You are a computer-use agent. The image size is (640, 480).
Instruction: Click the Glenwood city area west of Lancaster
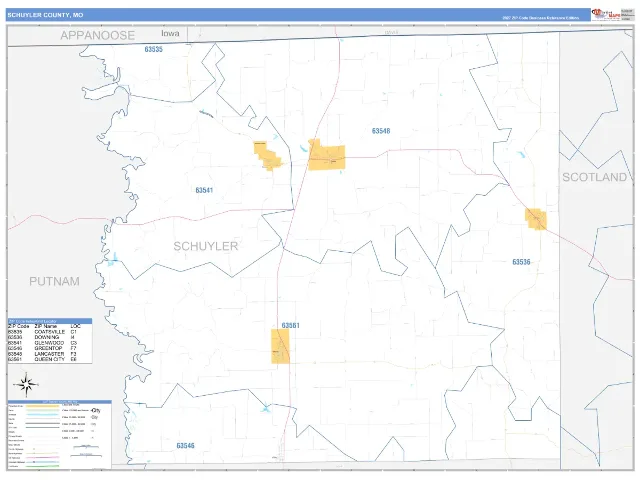267,156
